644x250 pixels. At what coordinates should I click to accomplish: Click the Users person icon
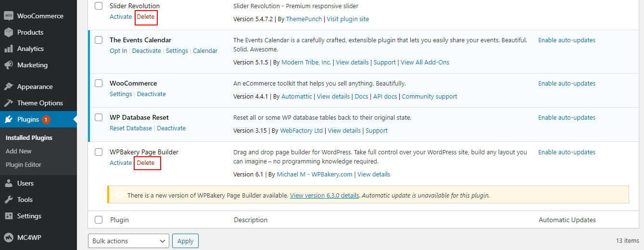tap(8, 183)
